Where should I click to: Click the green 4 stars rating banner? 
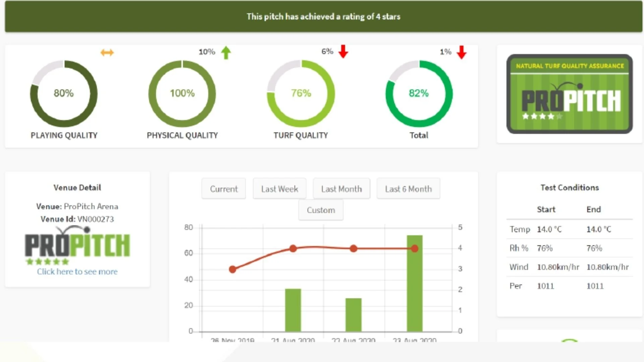323,16
